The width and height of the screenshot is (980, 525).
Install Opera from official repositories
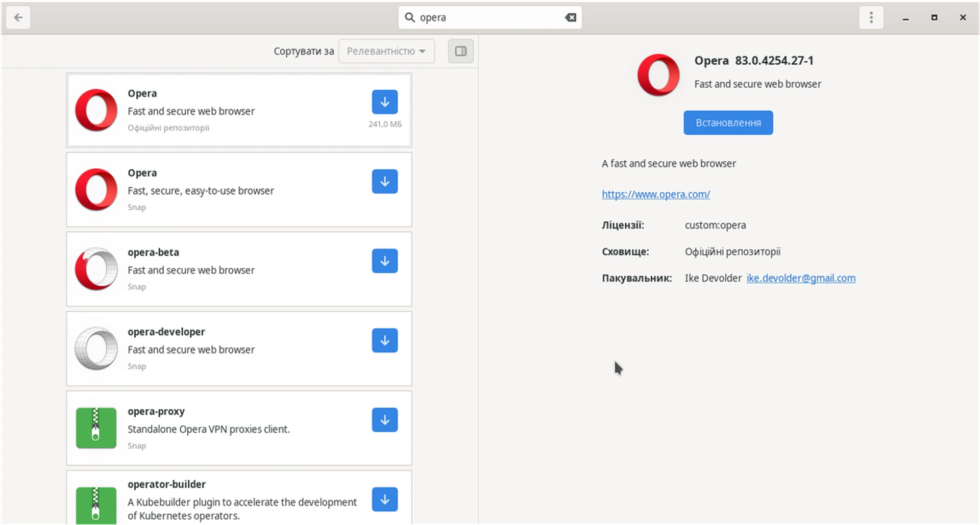(385, 102)
